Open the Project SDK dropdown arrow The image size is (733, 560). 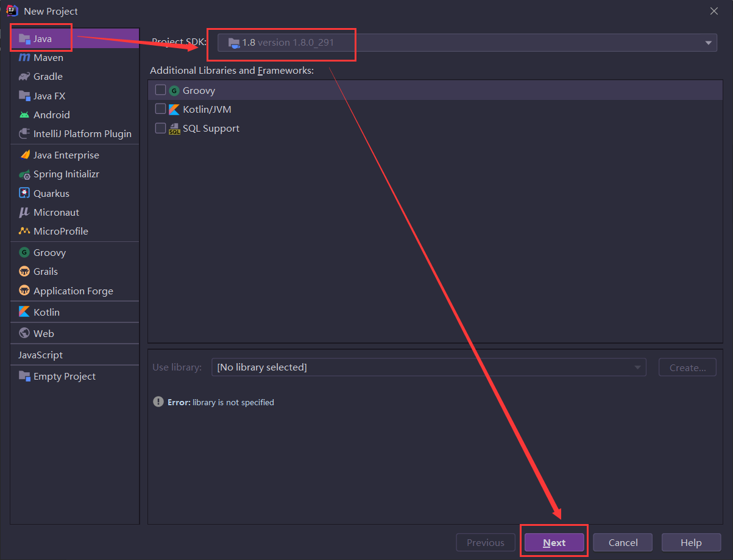point(708,43)
